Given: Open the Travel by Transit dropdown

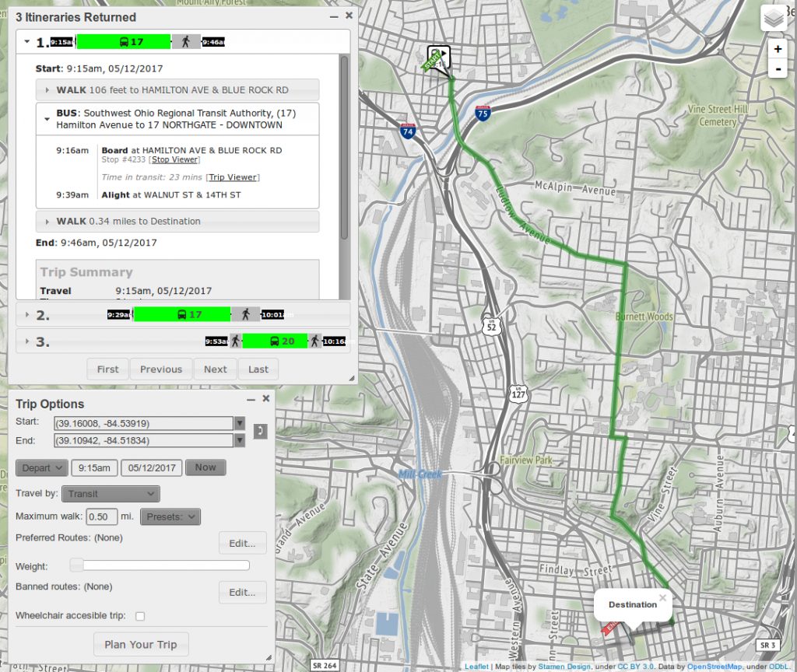Looking at the screenshot, I should point(111,493).
